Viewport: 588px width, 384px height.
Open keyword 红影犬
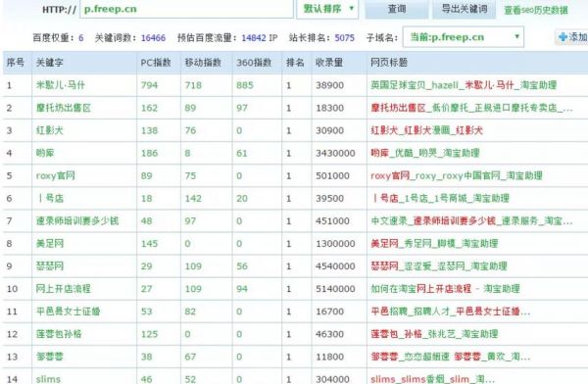[50, 130]
